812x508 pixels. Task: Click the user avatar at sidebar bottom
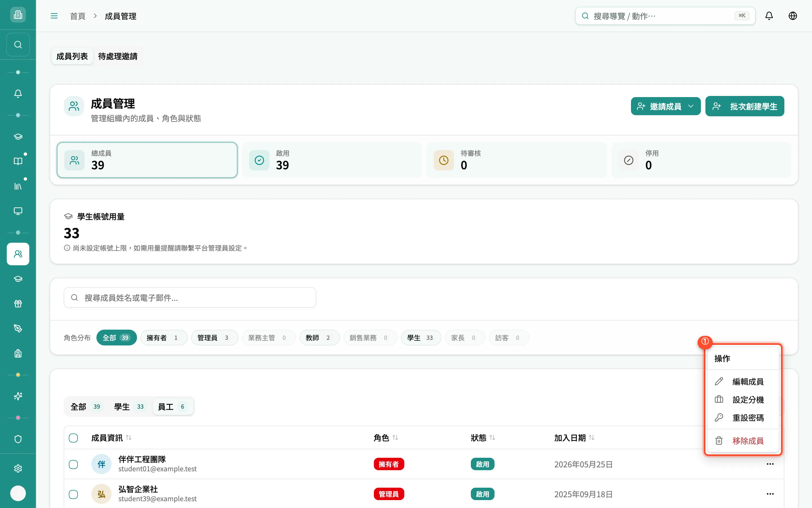(x=18, y=493)
